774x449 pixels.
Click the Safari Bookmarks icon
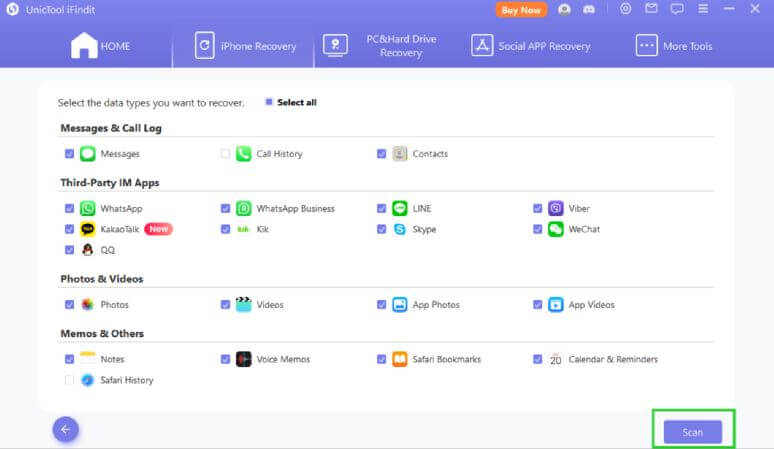(x=399, y=359)
